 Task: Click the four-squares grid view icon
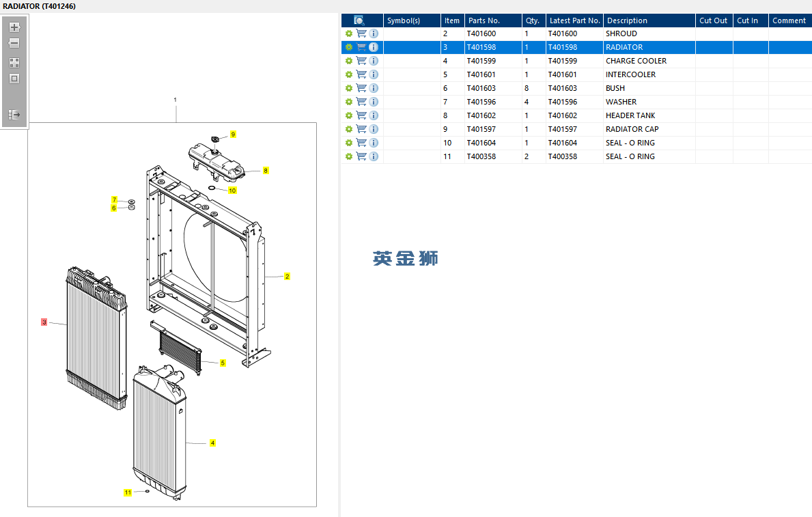(14, 63)
